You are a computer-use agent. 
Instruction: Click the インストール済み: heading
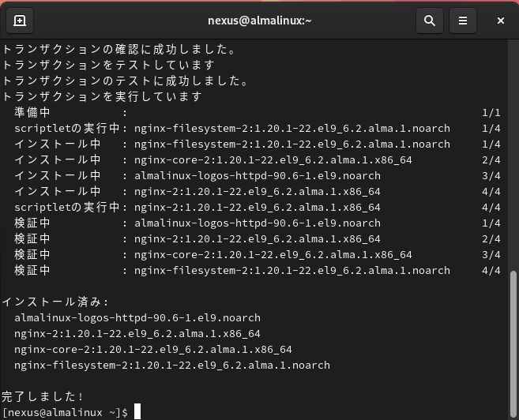[55, 302]
